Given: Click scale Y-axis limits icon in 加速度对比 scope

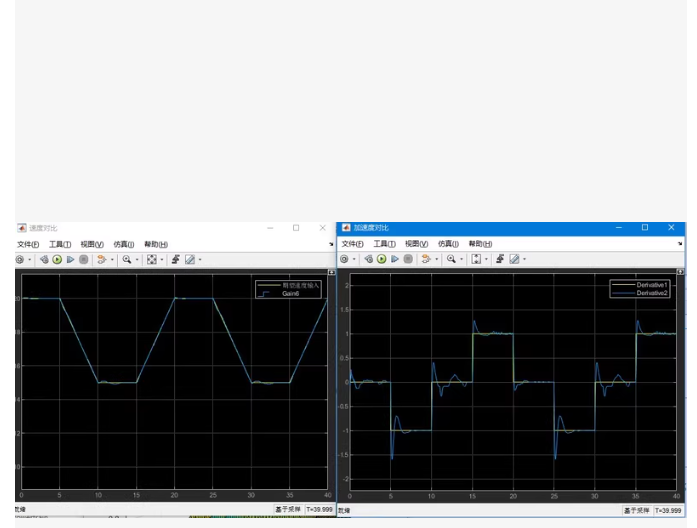Looking at the screenshot, I should pyautogui.click(x=476, y=259).
